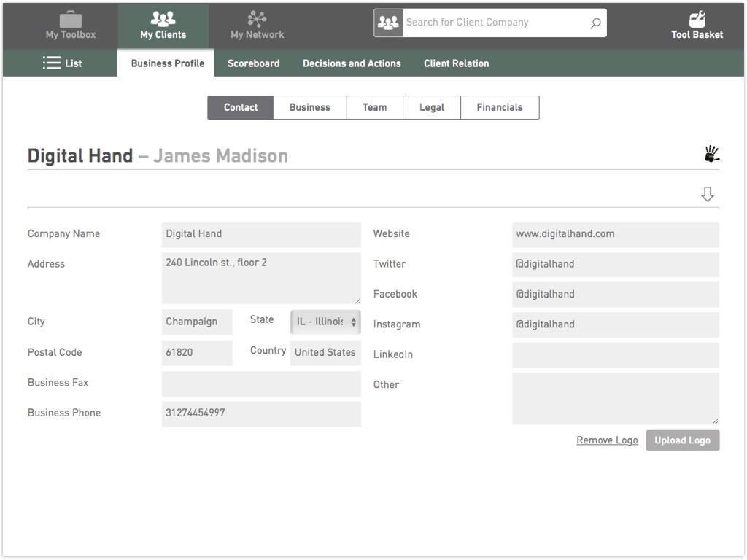The image size is (747, 560).
Task: Click the Remove Logo link
Action: [607, 440]
